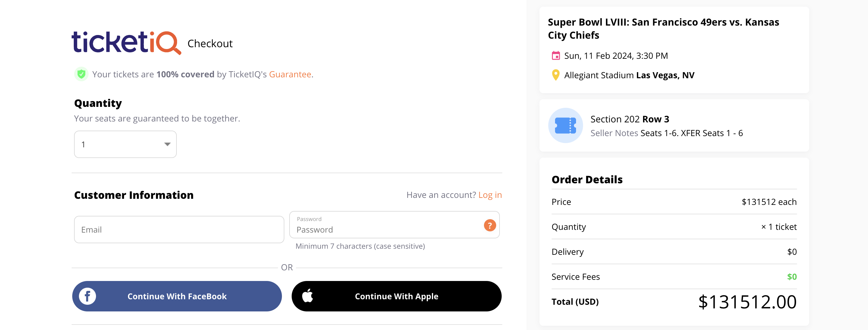The height and width of the screenshot is (330, 868).
Task: Click the Log in link
Action: click(489, 195)
